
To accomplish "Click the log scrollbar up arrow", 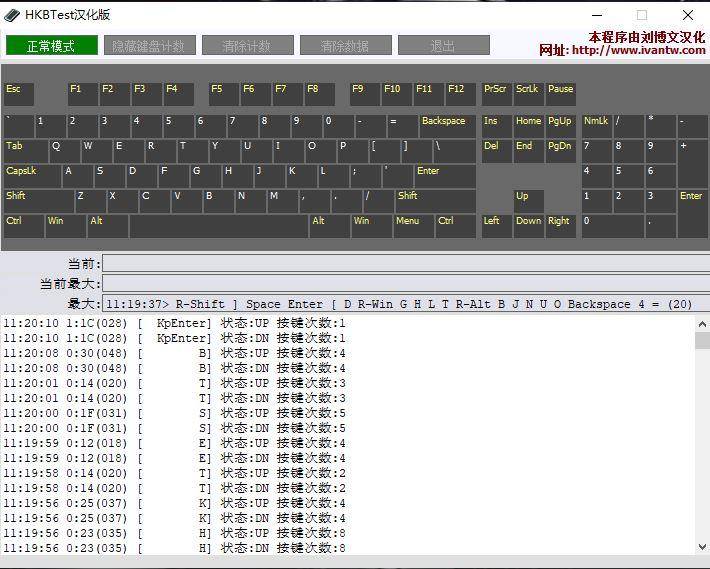I will (702, 324).
